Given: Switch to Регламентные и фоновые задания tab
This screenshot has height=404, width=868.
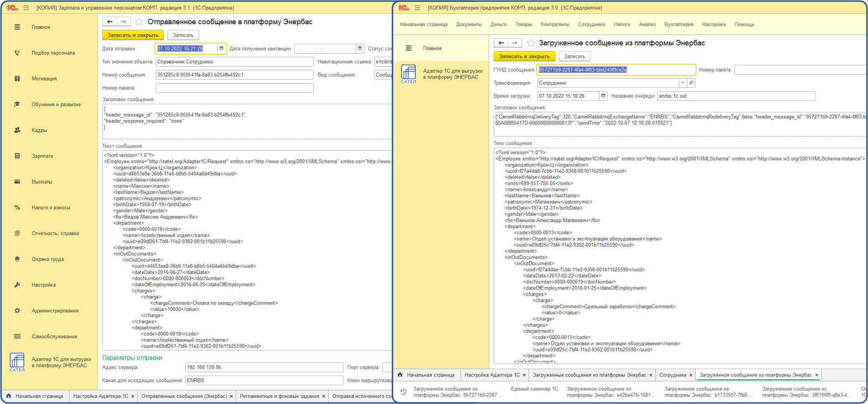Looking at the screenshot, I should (279, 396).
